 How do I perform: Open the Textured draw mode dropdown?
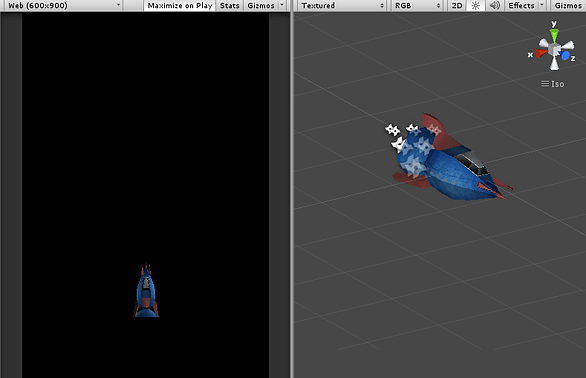point(342,5)
